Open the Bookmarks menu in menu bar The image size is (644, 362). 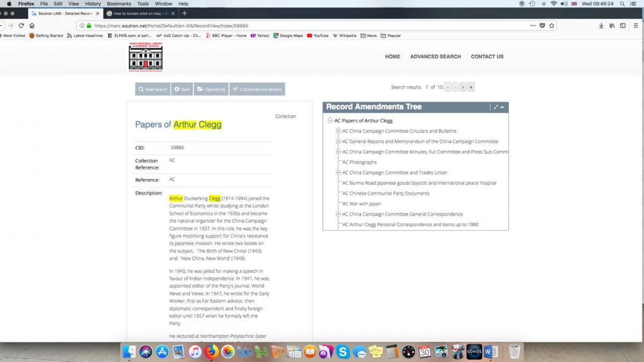[x=119, y=4]
